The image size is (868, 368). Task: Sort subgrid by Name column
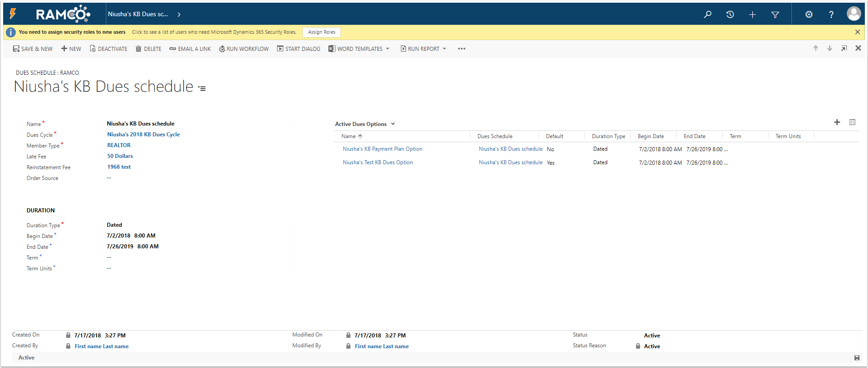352,136
